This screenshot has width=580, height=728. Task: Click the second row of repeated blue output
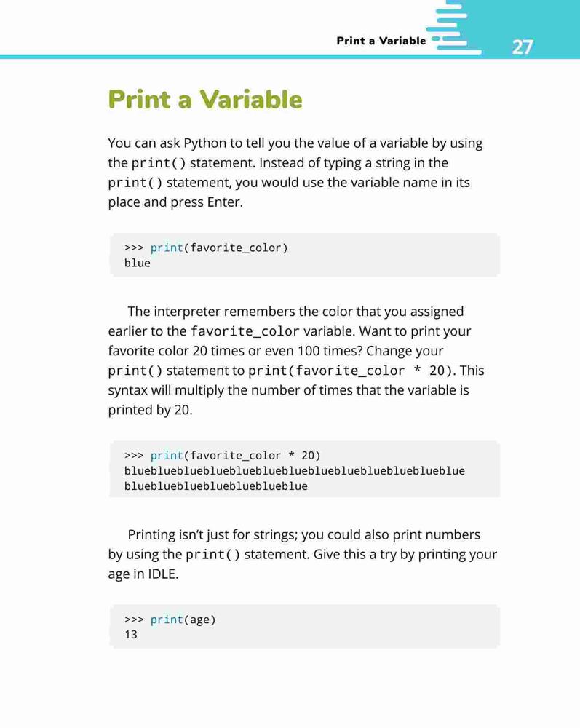pyautogui.click(x=215, y=486)
